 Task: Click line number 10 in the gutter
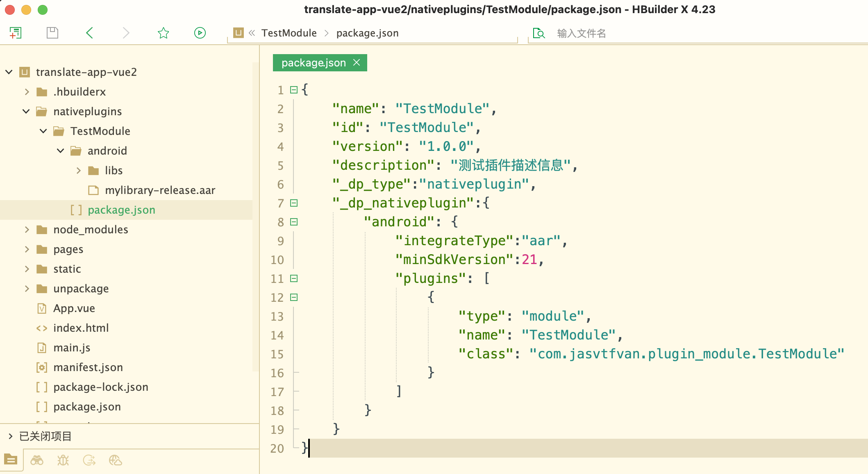(x=277, y=260)
